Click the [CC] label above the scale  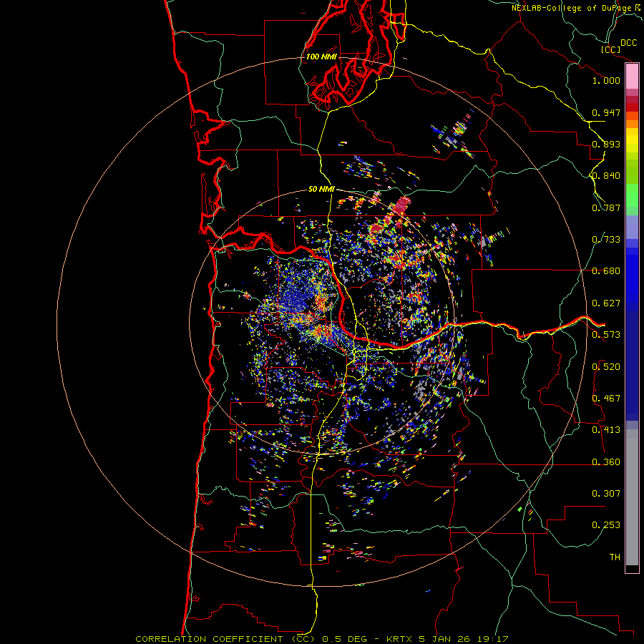(610, 49)
